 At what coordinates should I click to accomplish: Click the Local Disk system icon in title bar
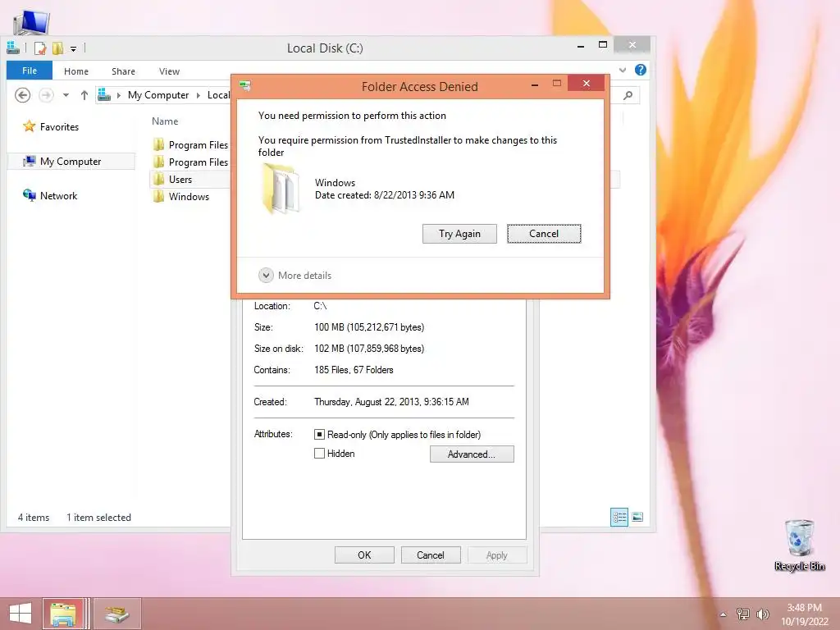[13, 48]
